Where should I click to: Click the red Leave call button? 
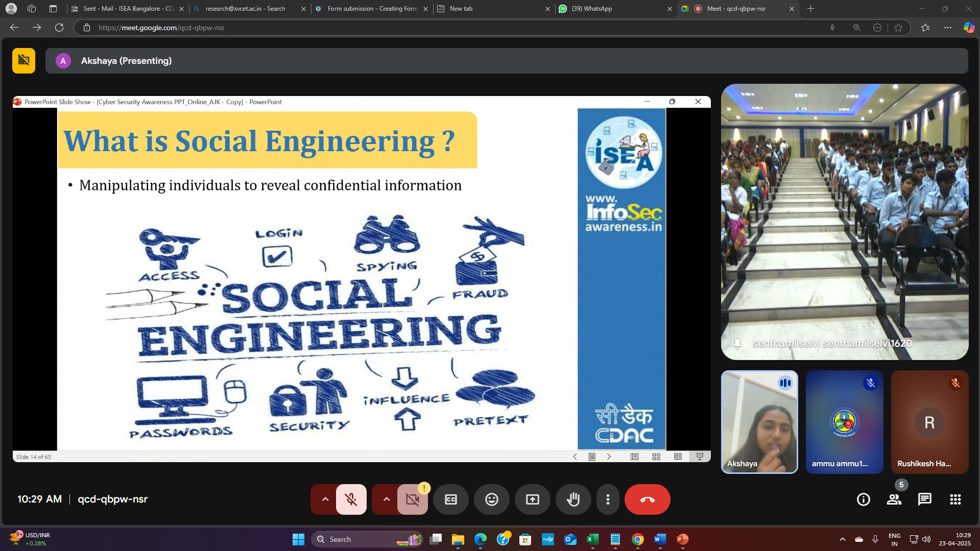pos(647,499)
